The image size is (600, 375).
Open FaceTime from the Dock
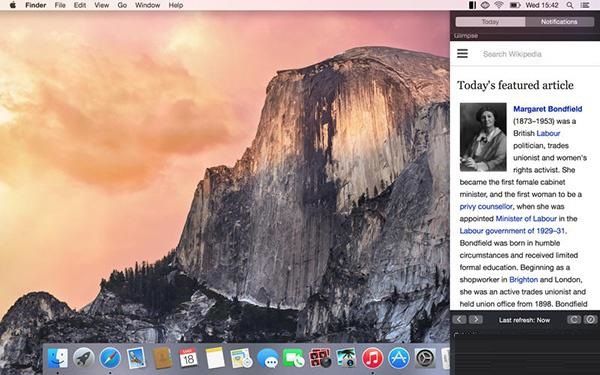click(x=293, y=359)
